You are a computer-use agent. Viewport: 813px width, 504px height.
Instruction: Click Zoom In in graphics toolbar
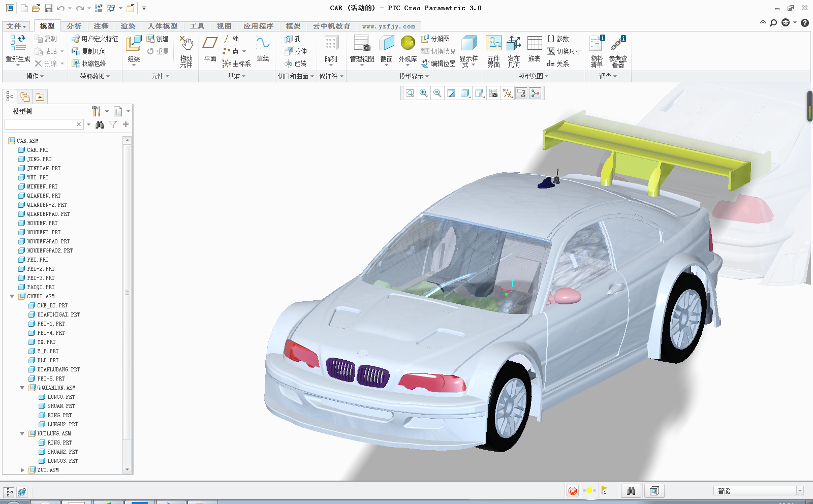tap(424, 93)
